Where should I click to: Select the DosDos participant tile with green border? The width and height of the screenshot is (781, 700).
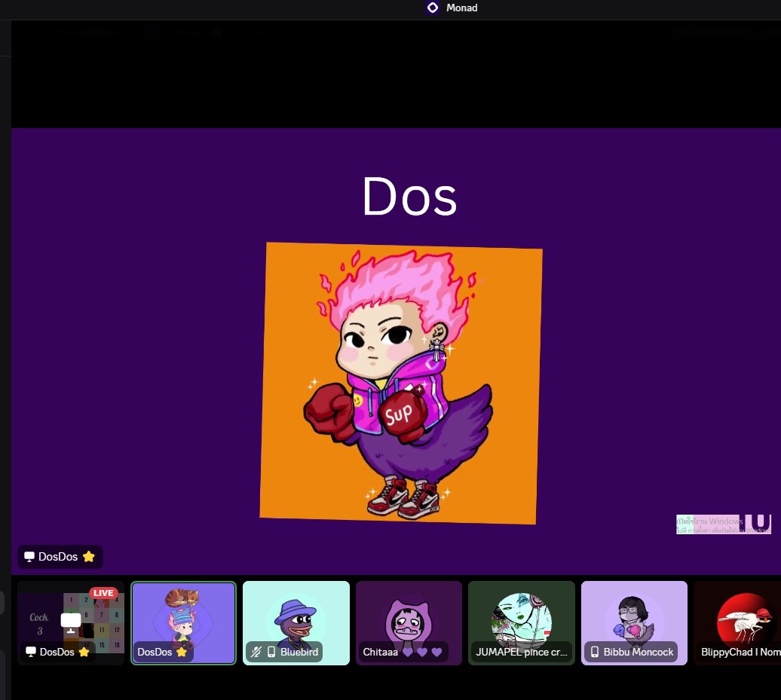(x=183, y=623)
